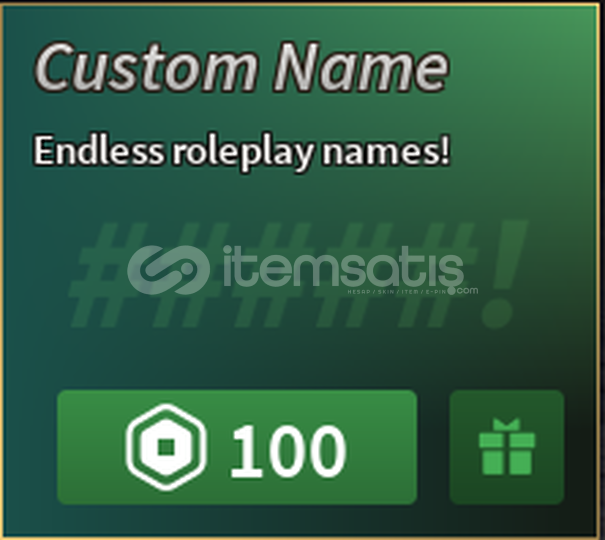Click the word Endless in the subtitle
This screenshot has height=540, width=605.
[x=99, y=150]
